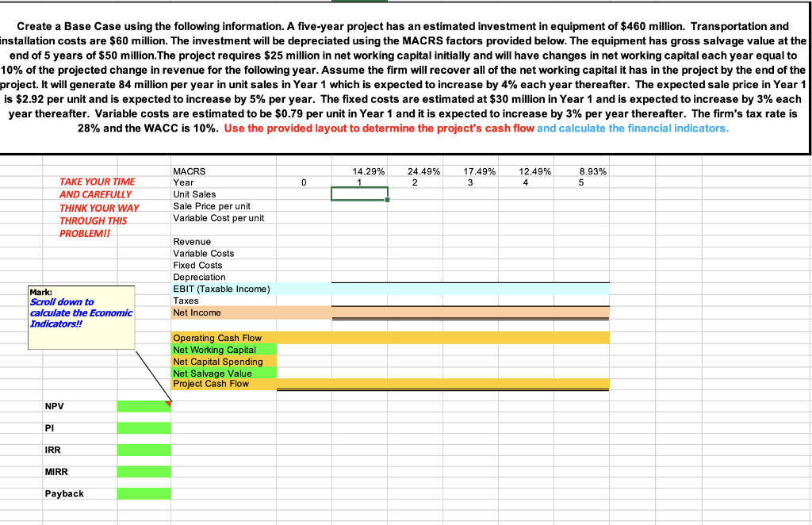Click the 14.29% MACRS factor cell
The image size is (812, 525).
pos(361,171)
